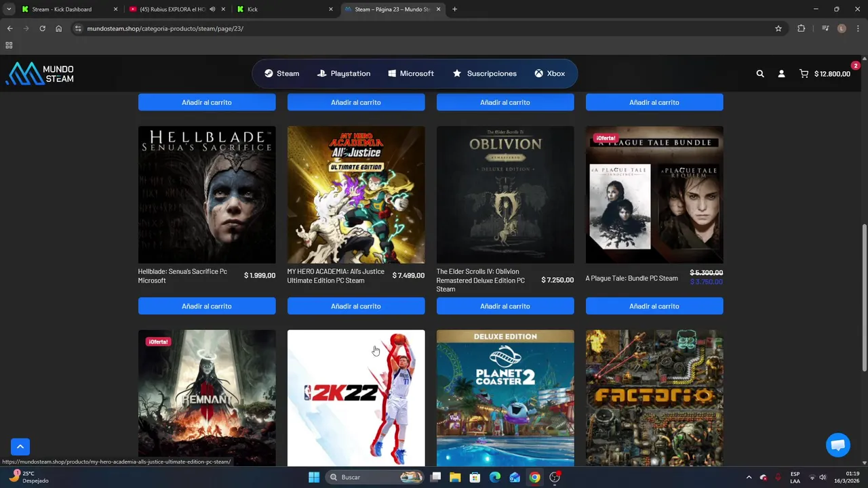868x488 pixels.
Task: Switch to the Kick tab
Action: tap(285, 9)
